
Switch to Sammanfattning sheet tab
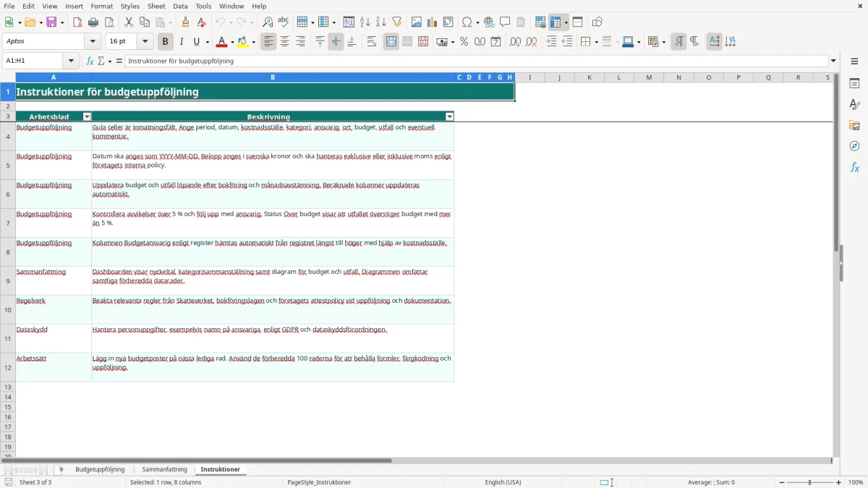tap(165, 470)
